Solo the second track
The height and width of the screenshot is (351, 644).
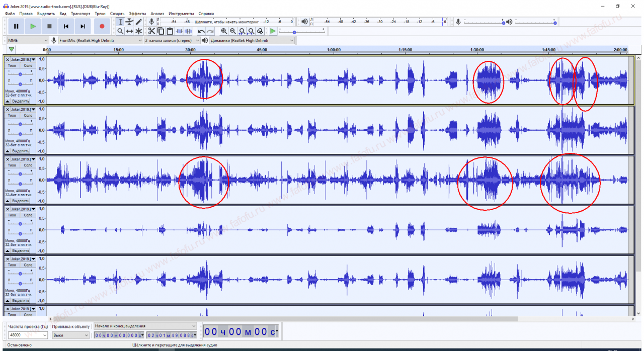(28, 115)
